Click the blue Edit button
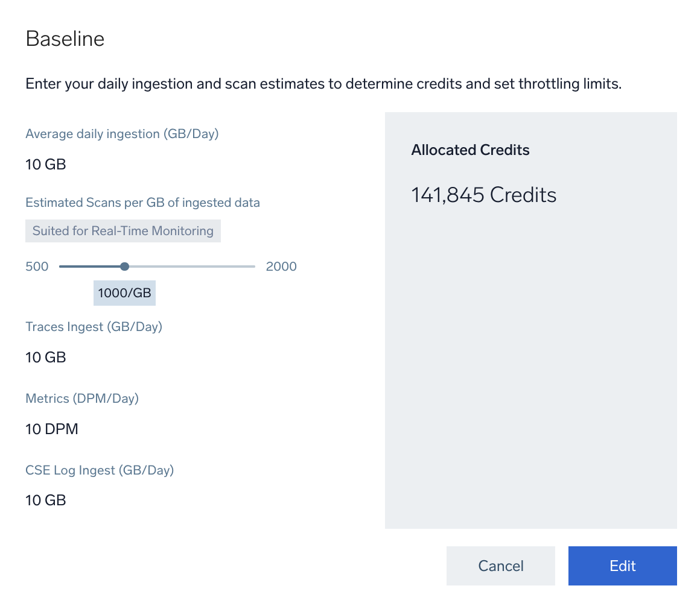 pyautogui.click(x=622, y=566)
